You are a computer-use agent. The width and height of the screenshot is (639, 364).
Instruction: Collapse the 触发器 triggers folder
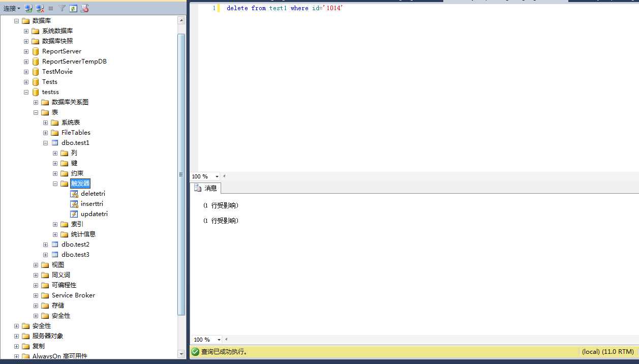pos(55,184)
